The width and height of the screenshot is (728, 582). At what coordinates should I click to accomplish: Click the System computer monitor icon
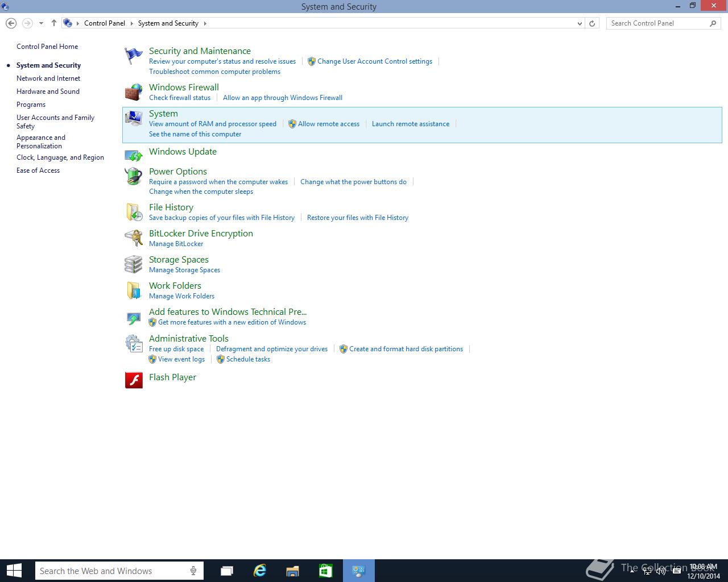134,118
